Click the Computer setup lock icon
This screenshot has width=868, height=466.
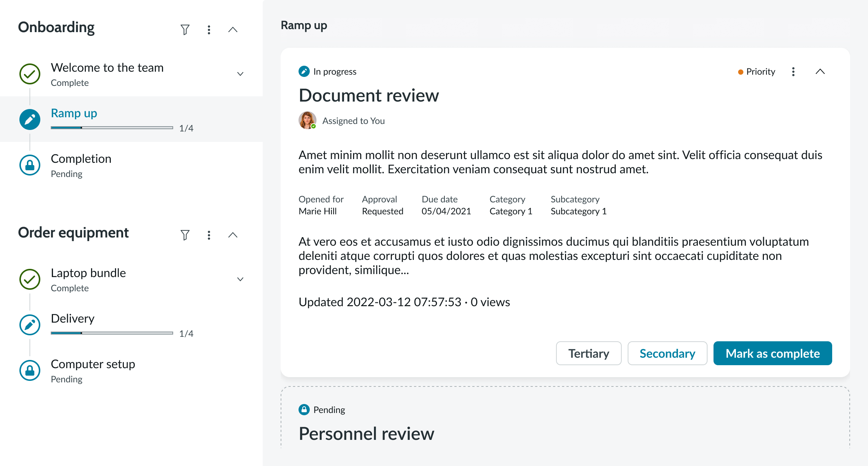click(x=30, y=370)
